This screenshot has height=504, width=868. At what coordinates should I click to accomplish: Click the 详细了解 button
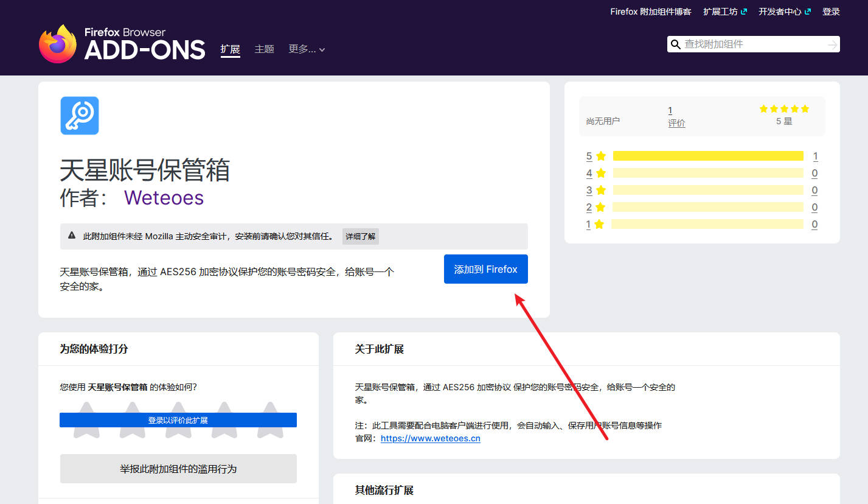click(361, 236)
